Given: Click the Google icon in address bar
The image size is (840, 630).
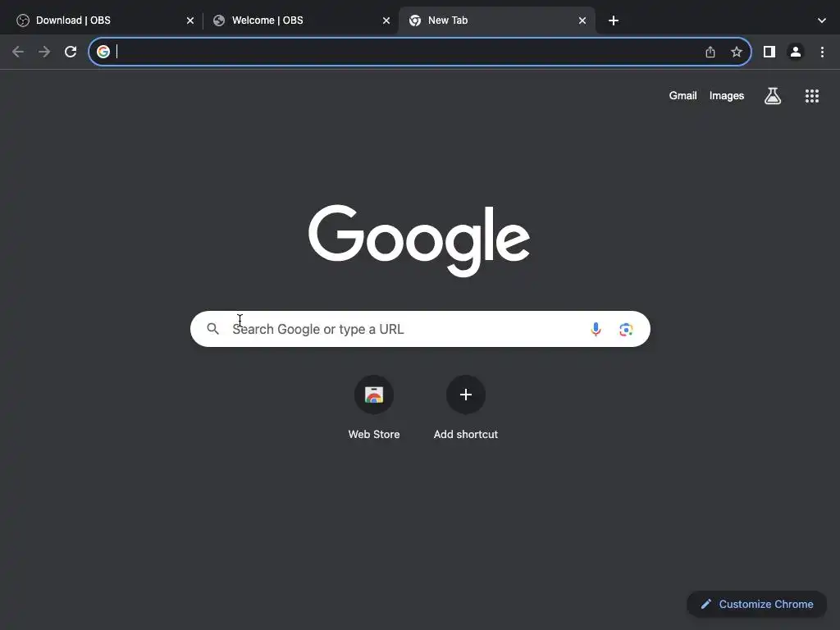Looking at the screenshot, I should point(103,52).
